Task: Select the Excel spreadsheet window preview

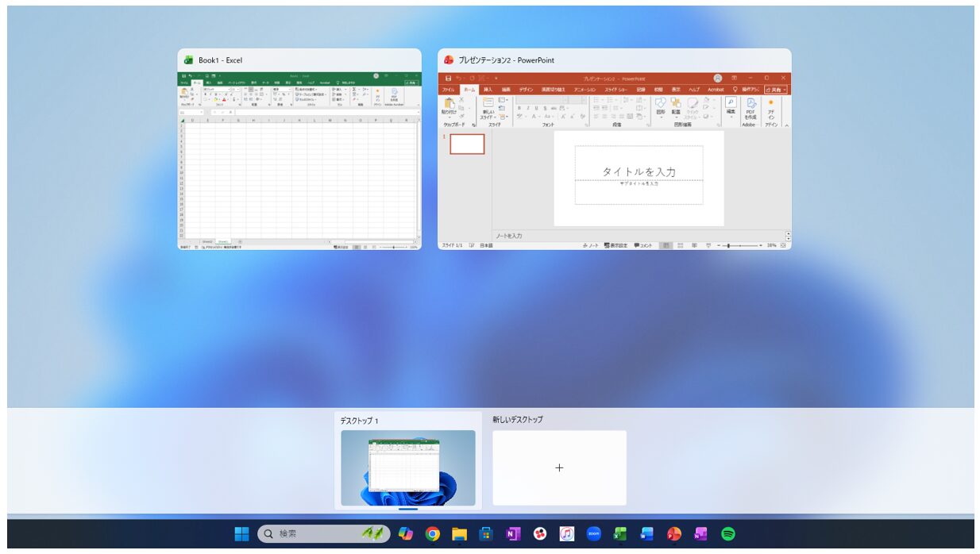Action: click(299, 160)
